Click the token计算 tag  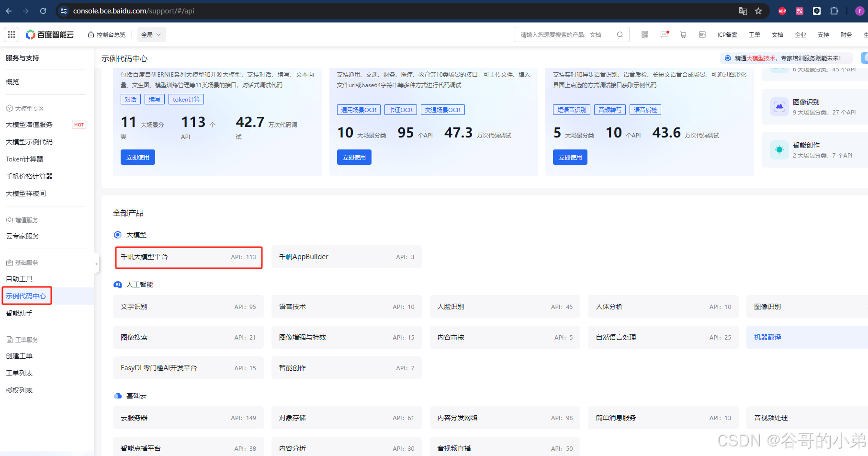click(x=186, y=99)
